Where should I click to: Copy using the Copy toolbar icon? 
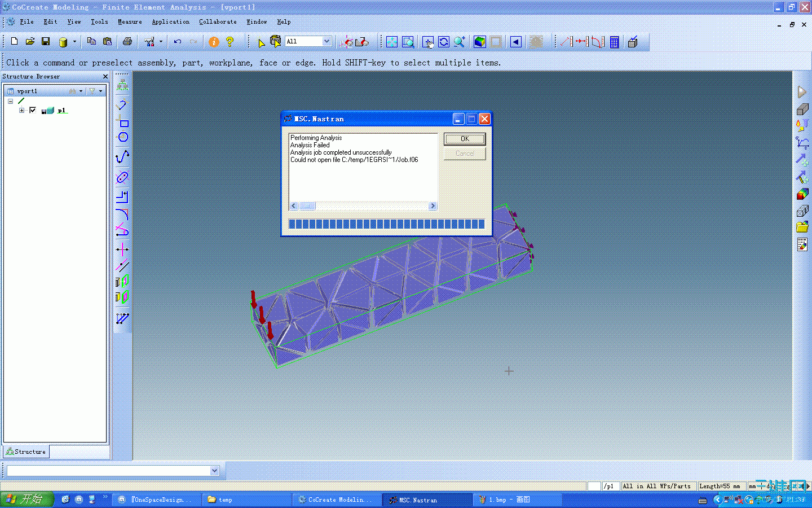(x=91, y=42)
